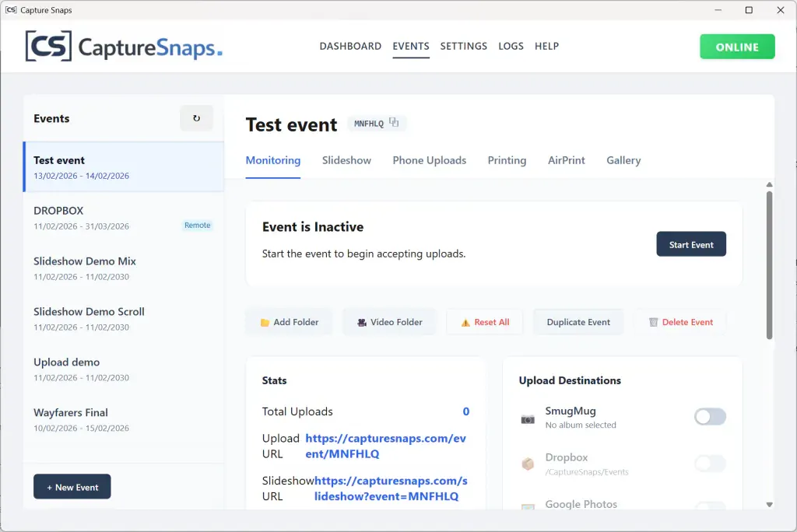Create a new event

pyautogui.click(x=72, y=487)
